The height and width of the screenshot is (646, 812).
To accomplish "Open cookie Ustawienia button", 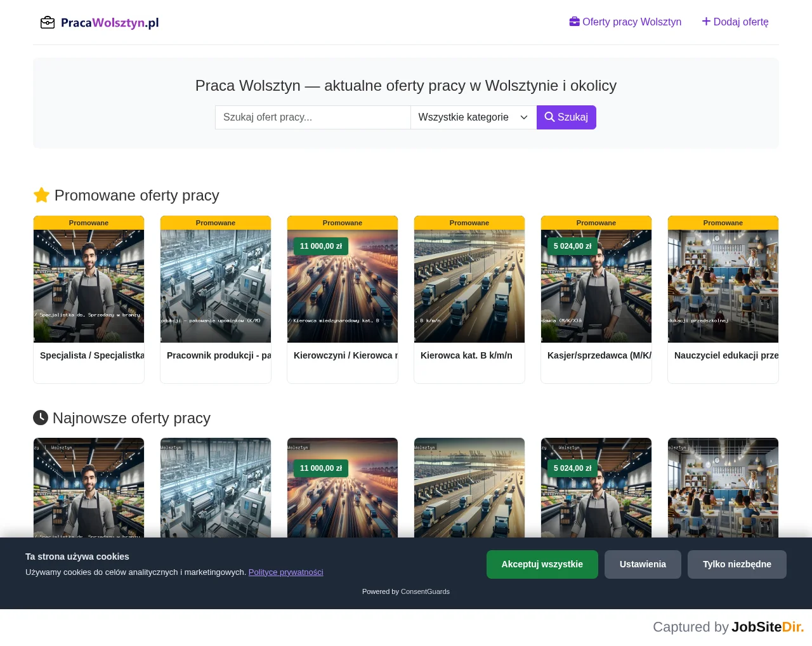I will 643,564.
